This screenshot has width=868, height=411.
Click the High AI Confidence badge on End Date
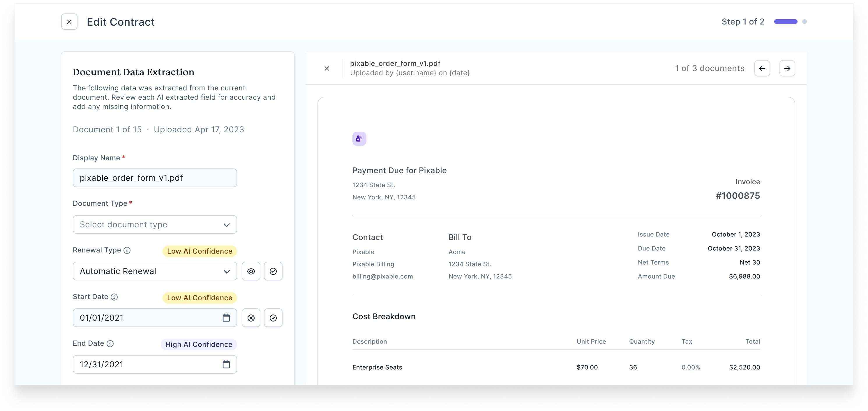(198, 344)
